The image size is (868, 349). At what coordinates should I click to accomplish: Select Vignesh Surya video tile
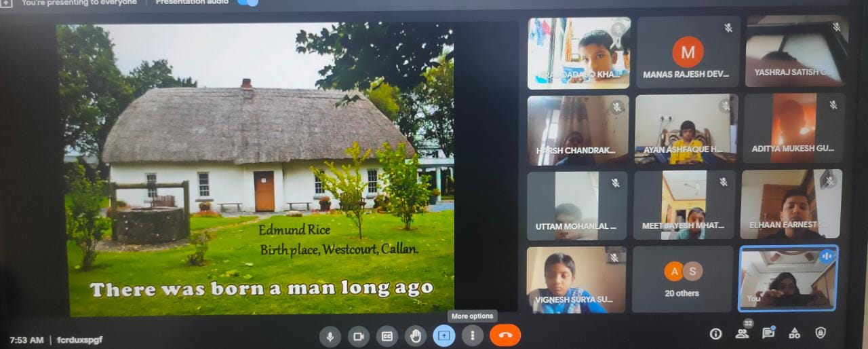(576, 279)
